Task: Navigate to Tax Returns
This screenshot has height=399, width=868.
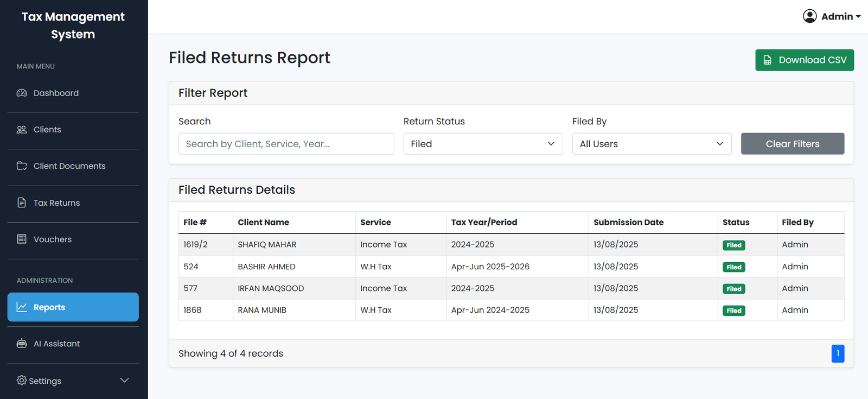Action: coord(73,202)
